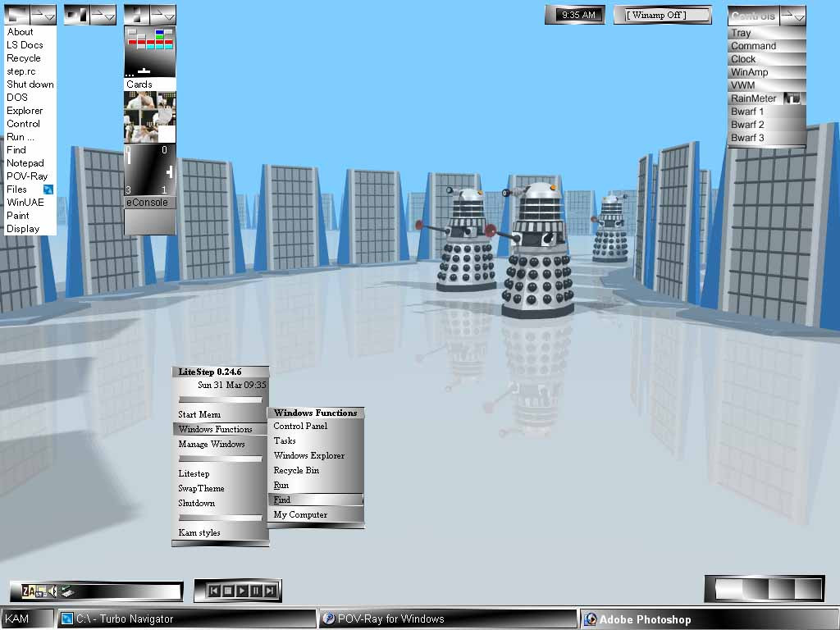Viewport: 840px width, 630px height.
Task: Open Control Panel from Windows Functions
Action: tap(316, 426)
